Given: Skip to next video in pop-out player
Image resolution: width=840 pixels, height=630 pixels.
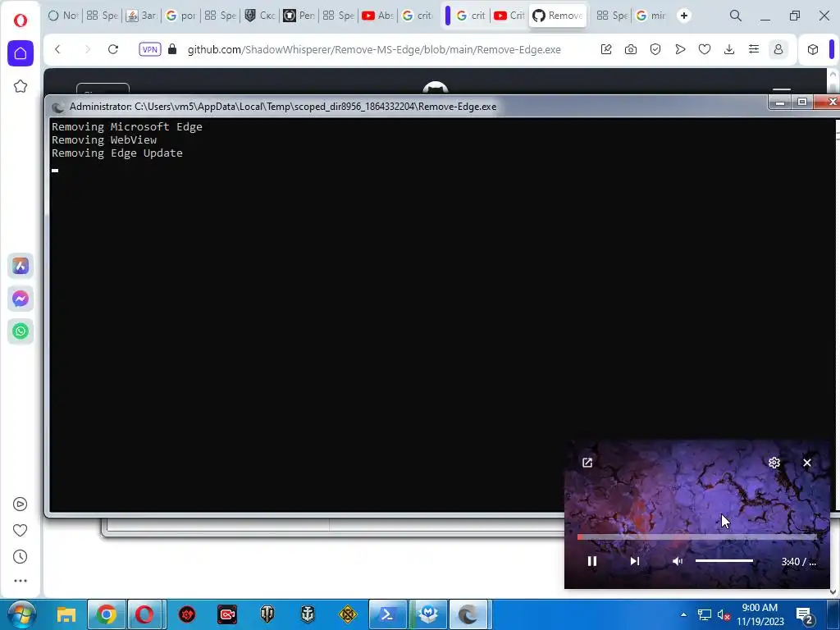Looking at the screenshot, I should tap(635, 561).
